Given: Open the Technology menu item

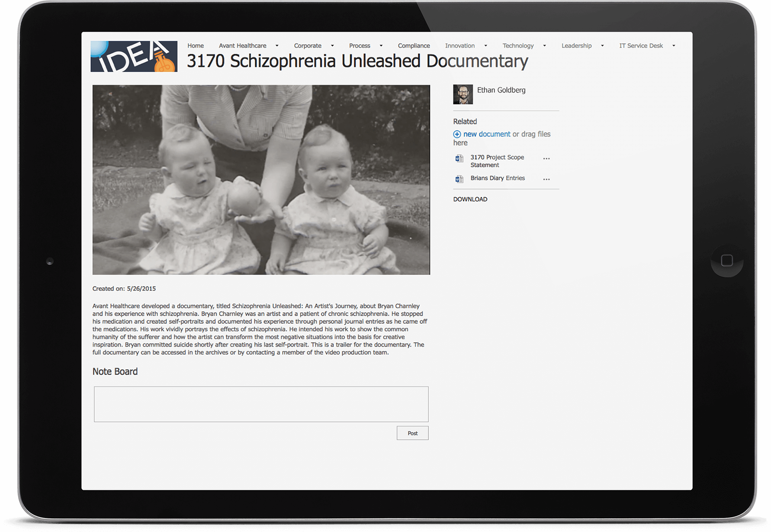Looking at the screenshot, I should tap(518, 46).
